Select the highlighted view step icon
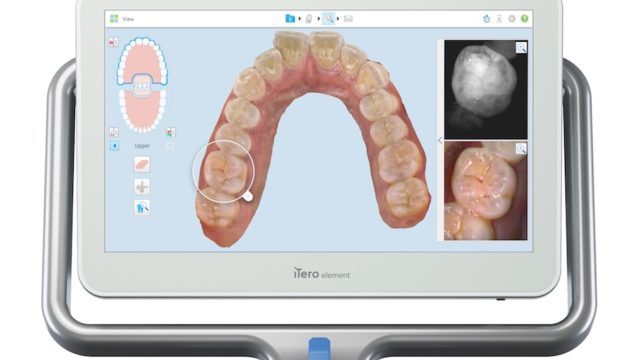This screenshot has height=360, width=640. click(x=328, y=18)
